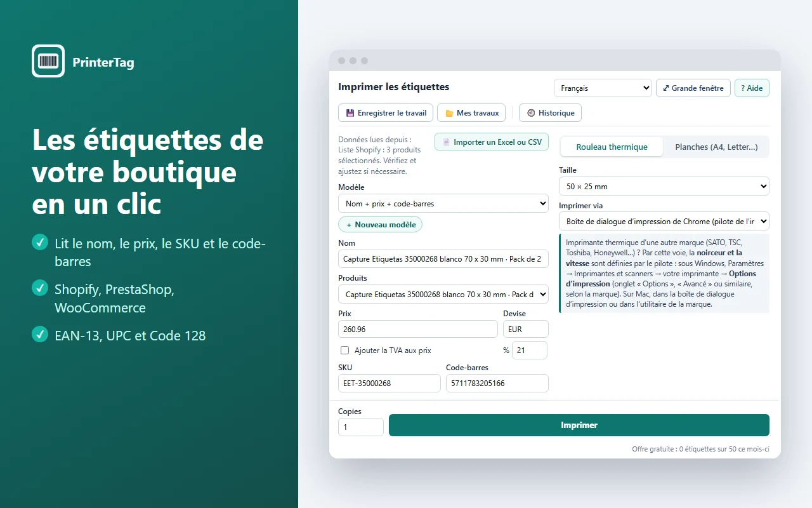Click the Grande fenêtre button
The image size is (812, 508).
693,88
